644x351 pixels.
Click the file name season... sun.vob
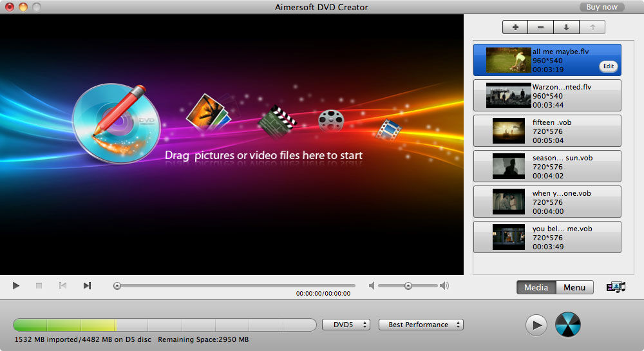563,158
